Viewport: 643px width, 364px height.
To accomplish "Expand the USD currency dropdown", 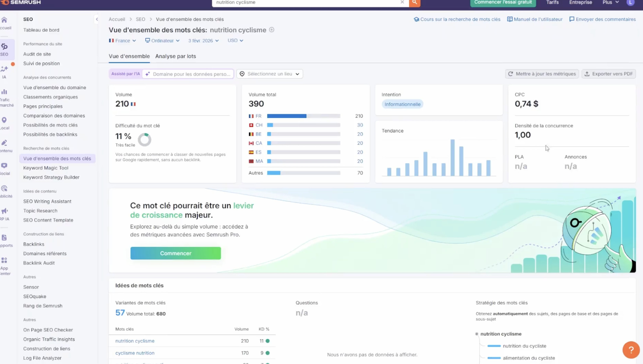I will click(235, 40).
